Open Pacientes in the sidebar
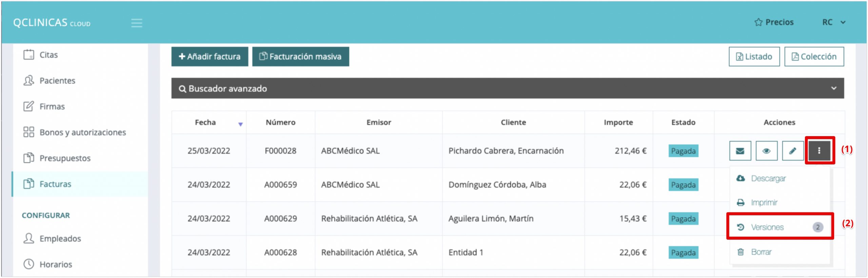Image resolution: width=868 pixels, height=278 pixels. click(57, 80)
